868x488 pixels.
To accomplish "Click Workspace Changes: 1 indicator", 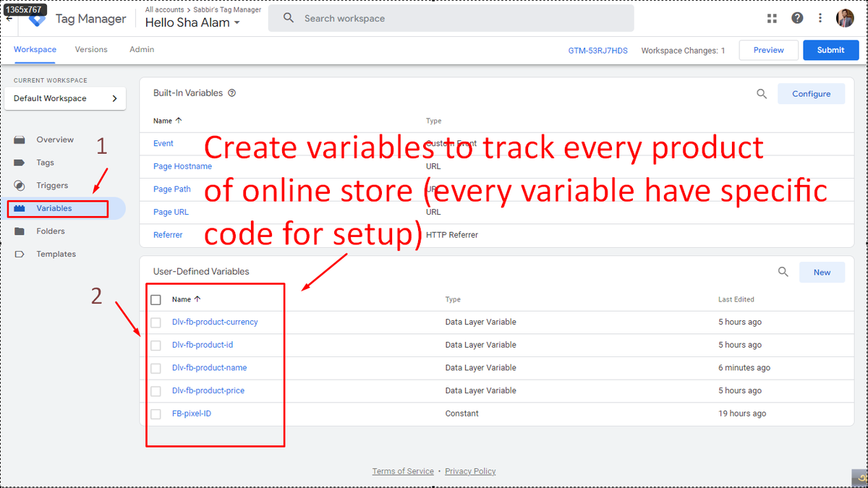I will [683, 51].
